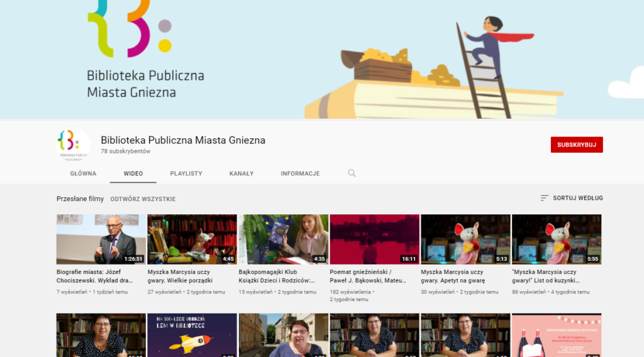
Task: Click ODTWÓRZ WSZYSTKIE to play all
Action: (x=143, y=199)
